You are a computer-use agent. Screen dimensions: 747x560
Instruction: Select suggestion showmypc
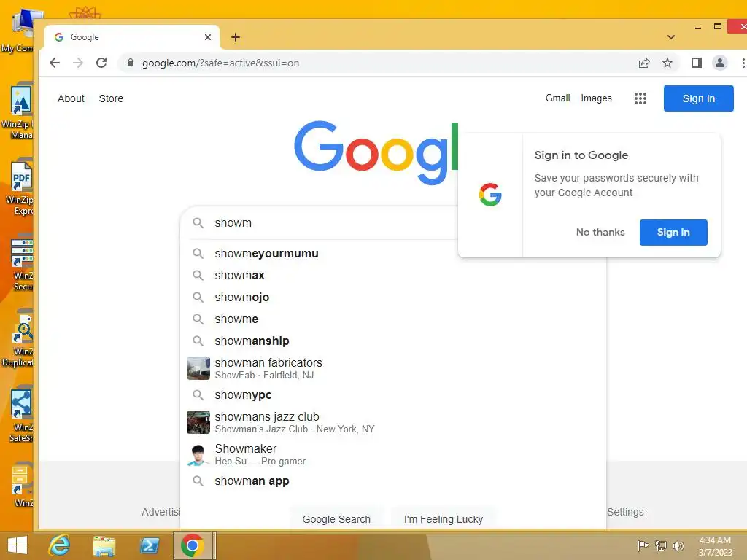(x=392, y=394)
